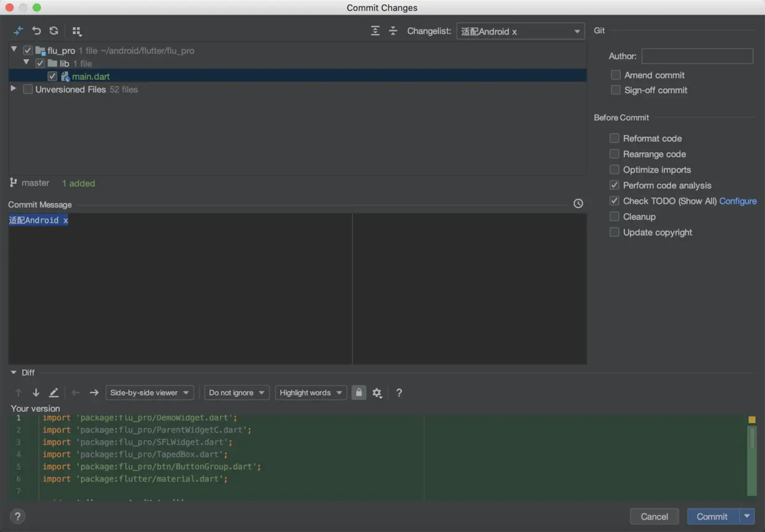Click the Collapse All icon

393,31
